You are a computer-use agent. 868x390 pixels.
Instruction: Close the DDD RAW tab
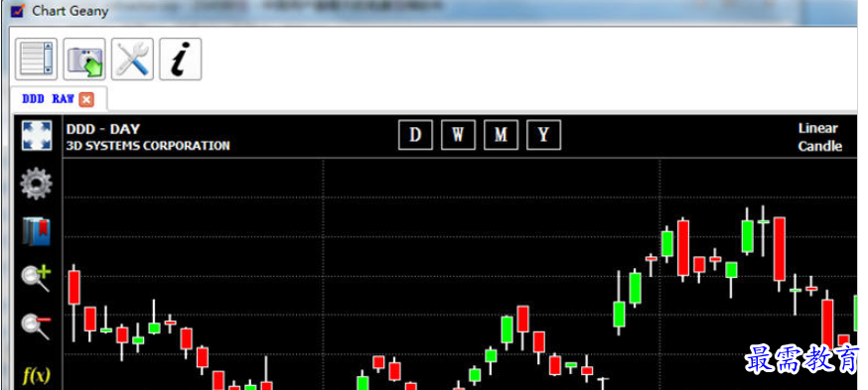[x=86, y=99]
